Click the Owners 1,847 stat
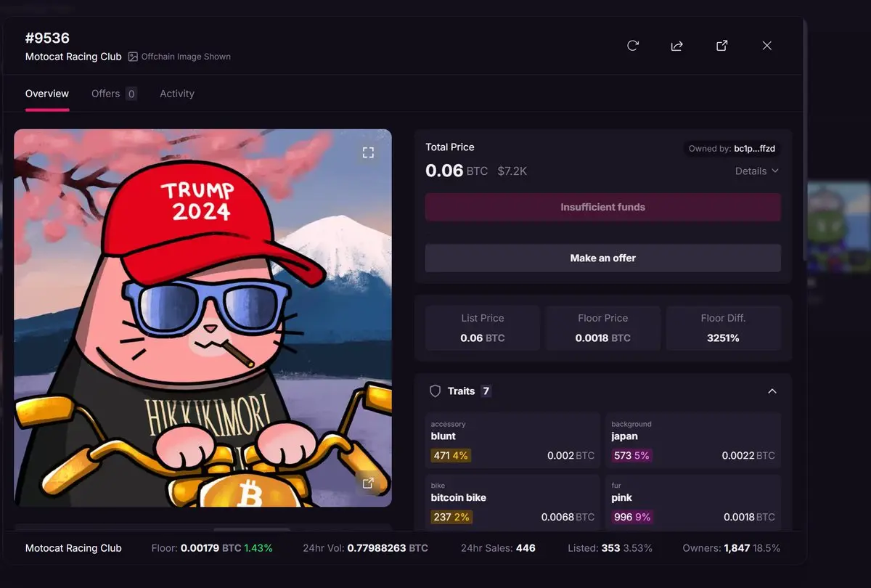The width and height of the screenshot is (871, 588). click(732, 548)
